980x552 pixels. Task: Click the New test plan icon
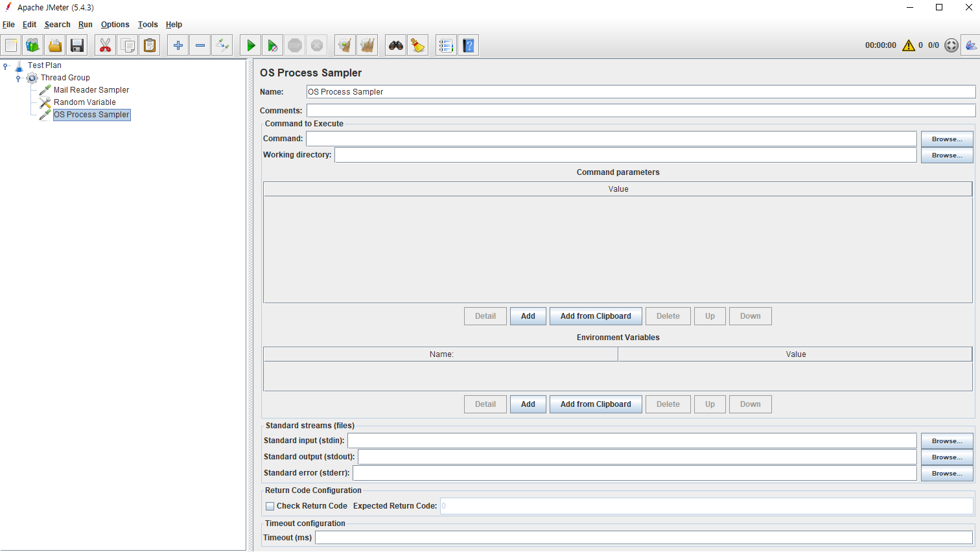click(x=12, y=45)
